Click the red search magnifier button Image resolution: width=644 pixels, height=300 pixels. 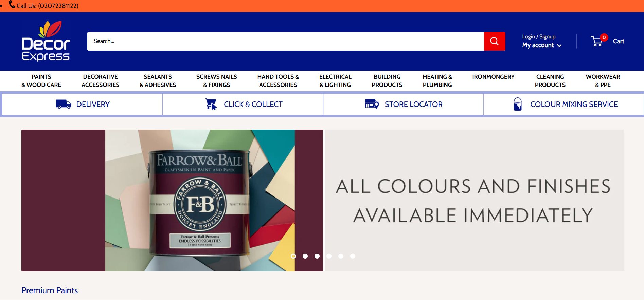(x=495, y=41)
